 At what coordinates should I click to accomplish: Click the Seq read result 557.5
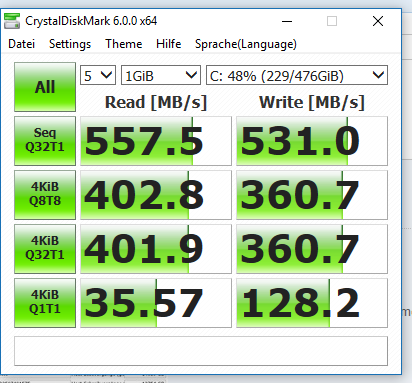point(156,141)
